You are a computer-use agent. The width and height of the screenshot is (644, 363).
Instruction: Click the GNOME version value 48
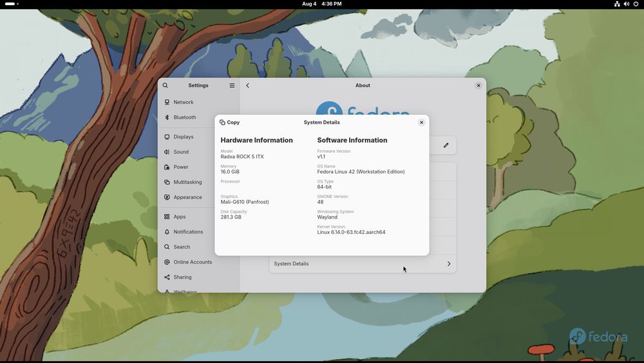pyautogui.click(x=320, y=202)
